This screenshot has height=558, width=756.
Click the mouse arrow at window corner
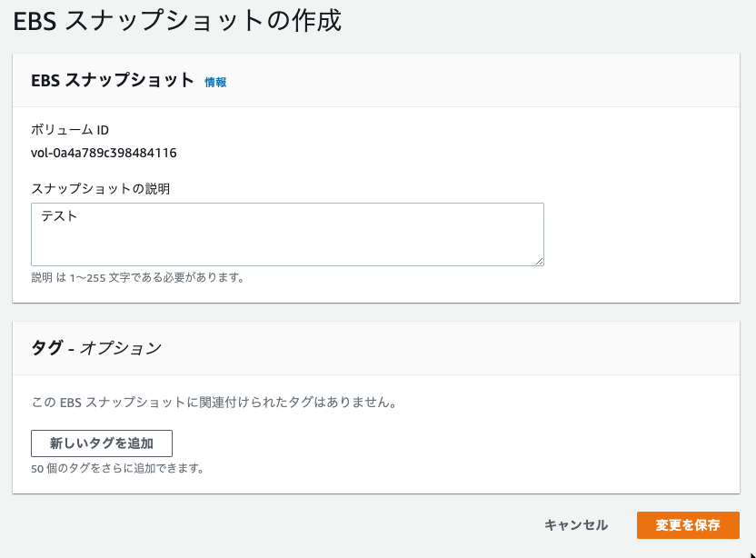(752, 555)
